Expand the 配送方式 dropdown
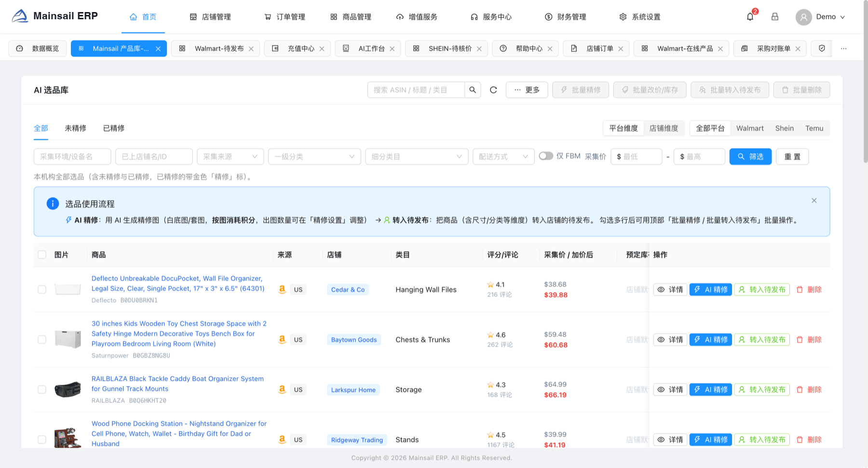This screenshot has height=468, width=868. [503, 157]
